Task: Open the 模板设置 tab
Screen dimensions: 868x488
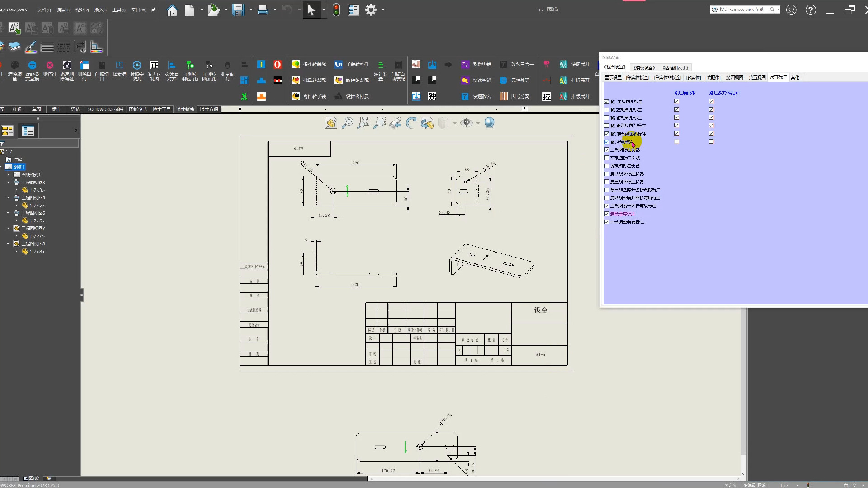Action: click(644, 67)
